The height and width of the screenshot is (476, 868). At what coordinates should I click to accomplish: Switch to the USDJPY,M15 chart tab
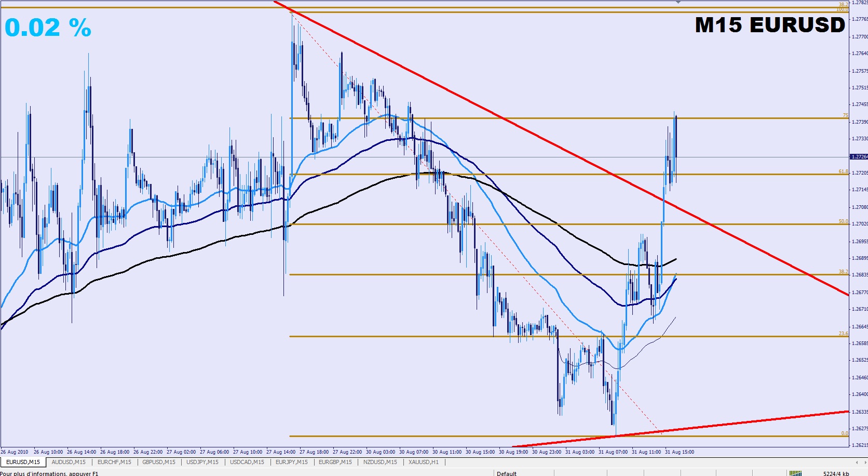(x=202, y=462)
